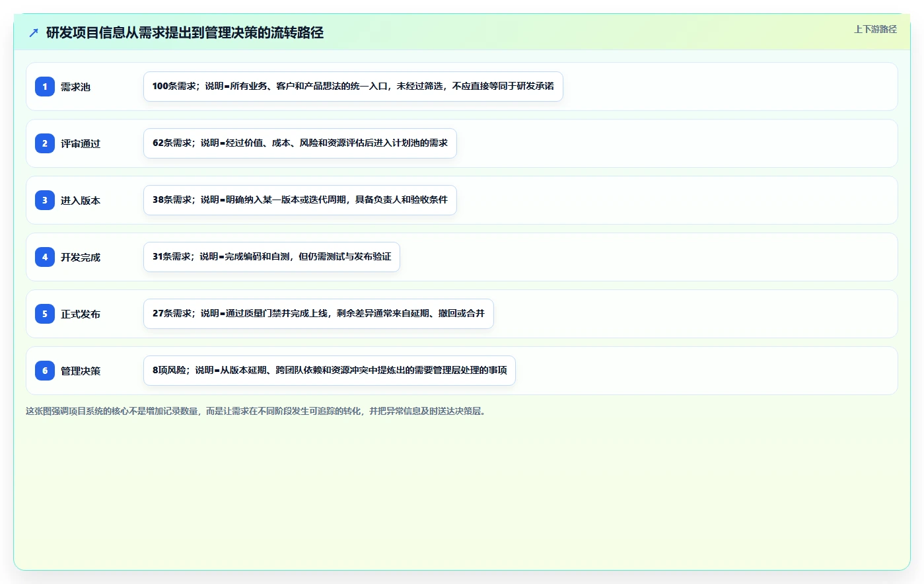Click the 需求池 step label
This screenshot has height=584, width=924.
point(75,87)
